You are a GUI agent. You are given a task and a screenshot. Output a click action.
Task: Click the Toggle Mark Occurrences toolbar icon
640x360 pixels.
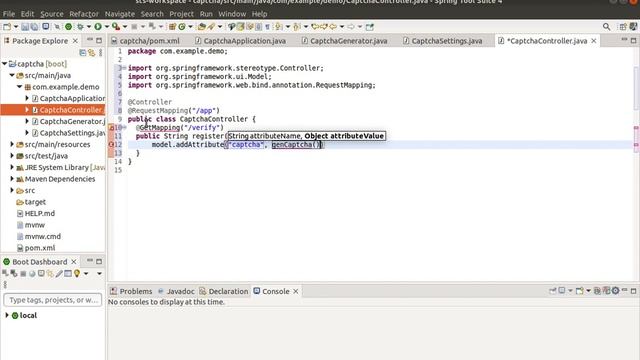pyautogui.click(x=241, y=27)
